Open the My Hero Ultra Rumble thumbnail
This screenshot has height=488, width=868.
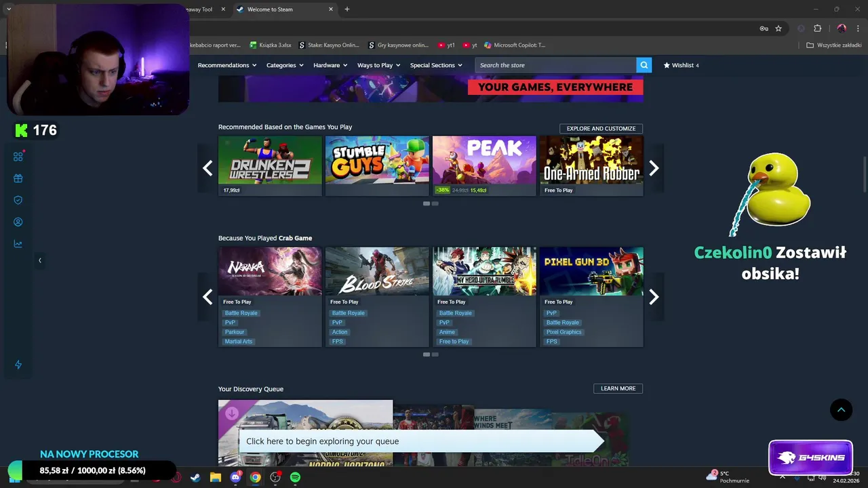click(484, 271)
